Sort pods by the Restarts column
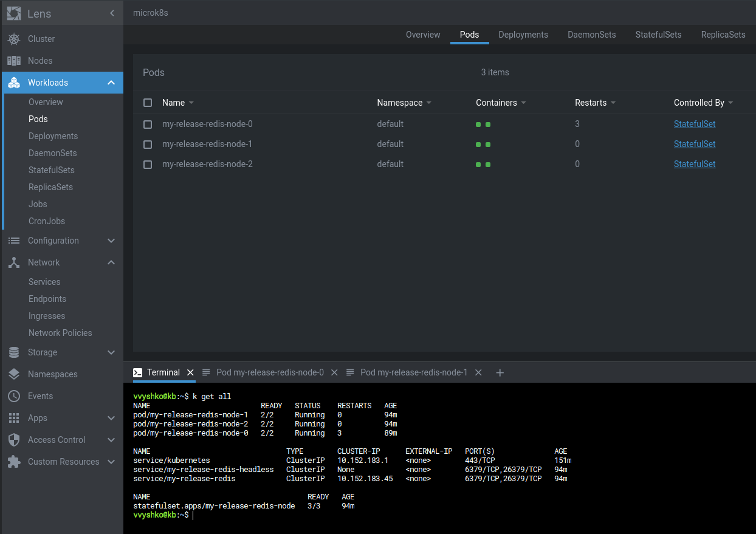This screenshot has height=534, width=756. coord(596,103)
